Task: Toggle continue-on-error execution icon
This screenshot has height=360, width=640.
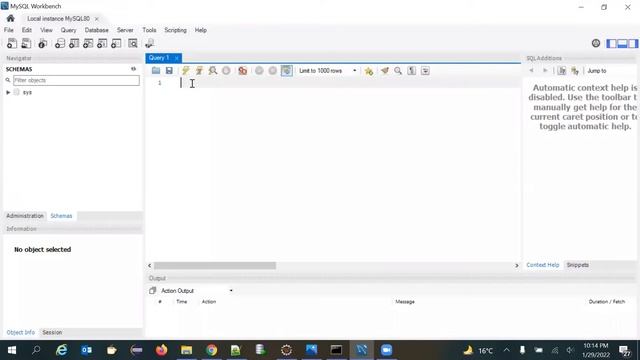Action: (x=243, y=71)
